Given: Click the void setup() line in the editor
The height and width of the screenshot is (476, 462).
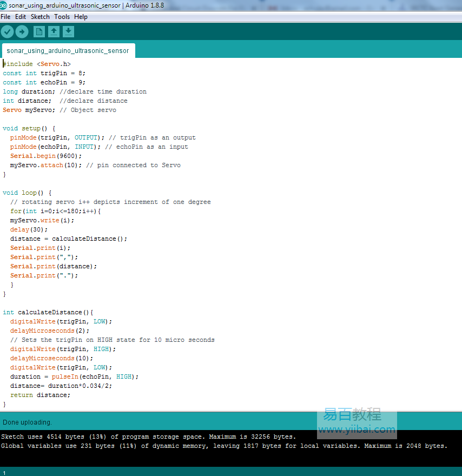Looking at the screenshot, I should click(29, 128).
